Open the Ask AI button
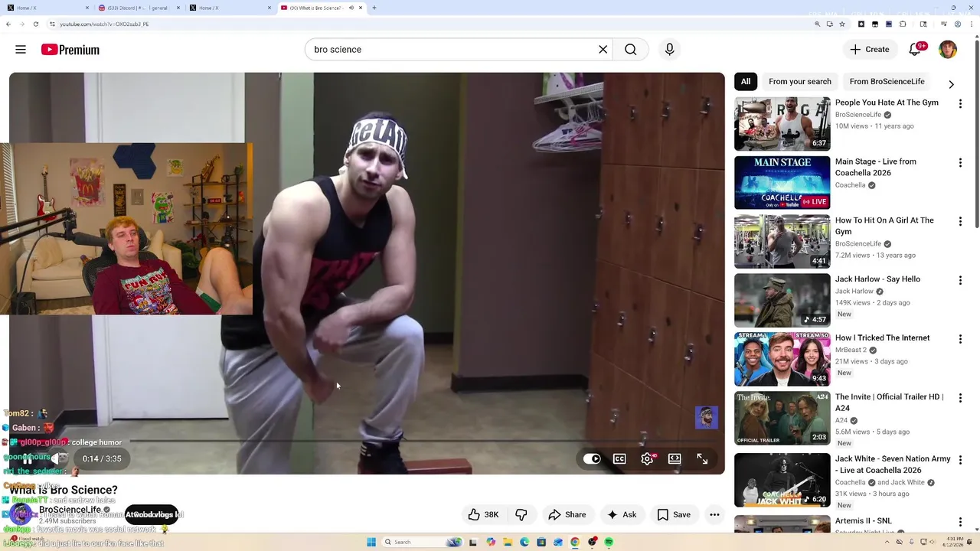 coord(622,515)
